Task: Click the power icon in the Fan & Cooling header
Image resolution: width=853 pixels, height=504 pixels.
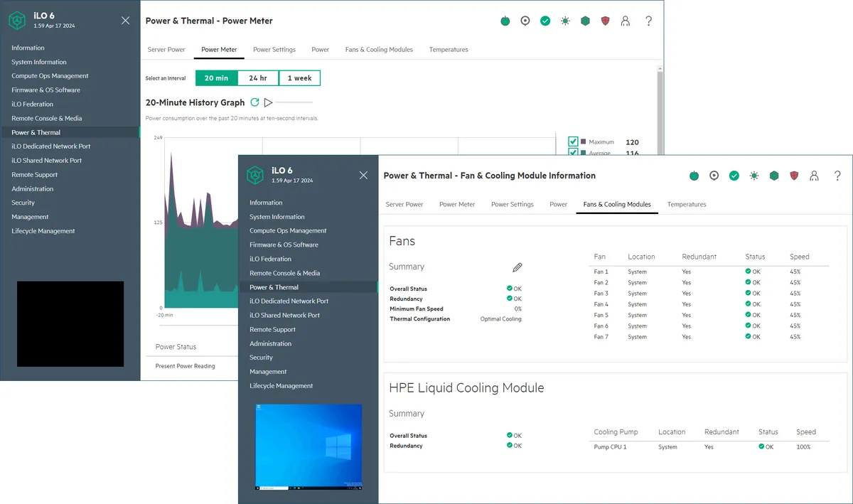Action: point(694,176)
